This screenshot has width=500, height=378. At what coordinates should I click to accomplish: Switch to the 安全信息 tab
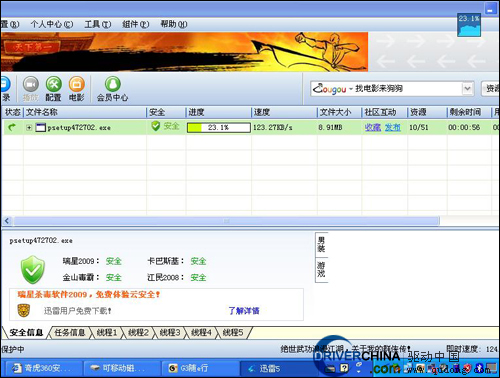[x=26, y=333]
